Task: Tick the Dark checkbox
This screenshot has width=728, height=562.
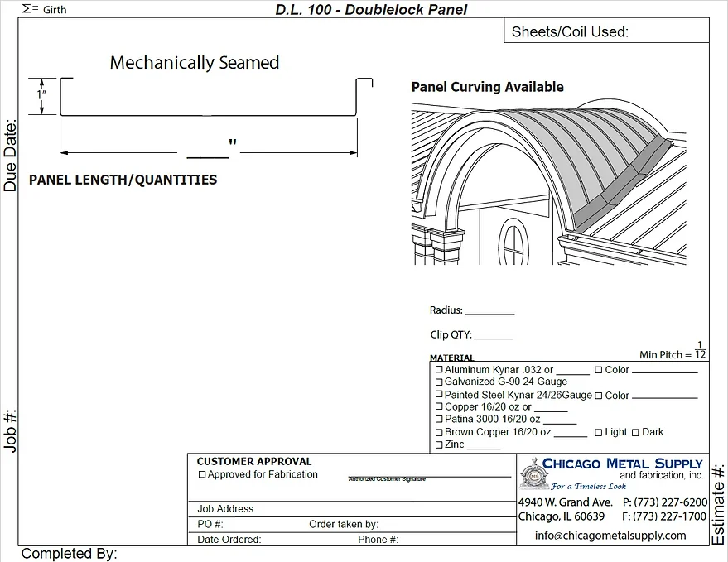Action: [635, 433]
